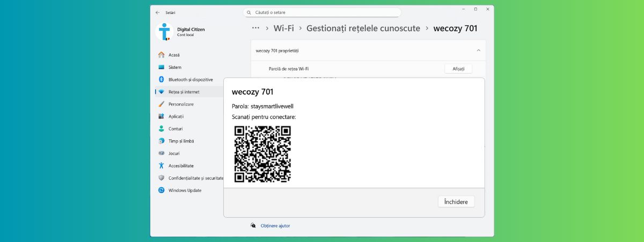The width and height of the screenshot is (644, 242).
Task: Click the wecozy 701 dialog title
Action: (x=252, y=92)
